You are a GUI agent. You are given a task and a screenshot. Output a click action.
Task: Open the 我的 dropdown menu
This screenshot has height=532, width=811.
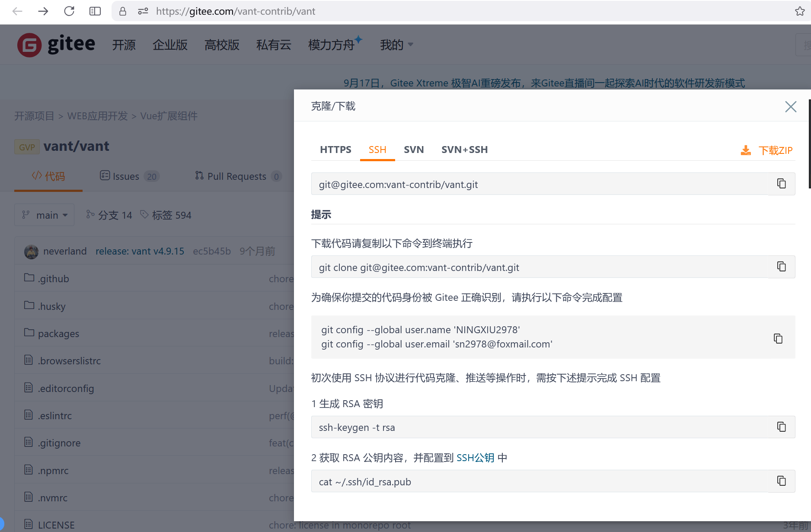(x=396, y=45)
